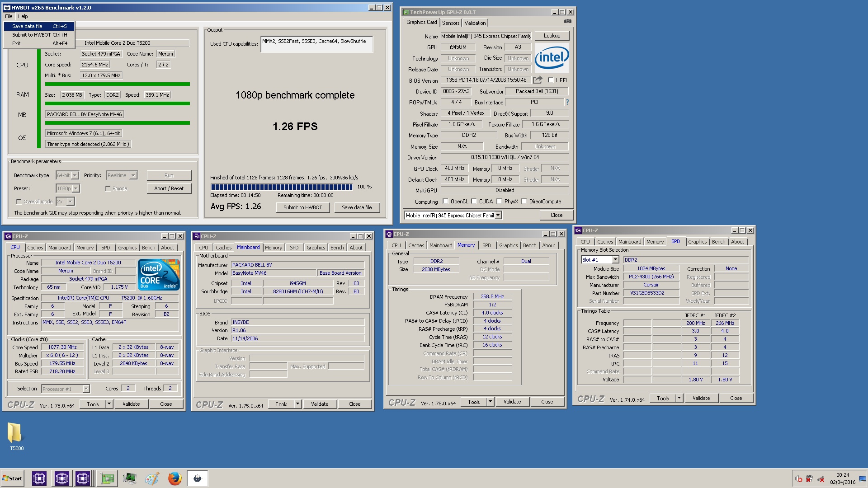This screenshot has height=488, width=868.
Task: Open the GPU selector dropdown in GPU-Z
Action: point(498,216)
